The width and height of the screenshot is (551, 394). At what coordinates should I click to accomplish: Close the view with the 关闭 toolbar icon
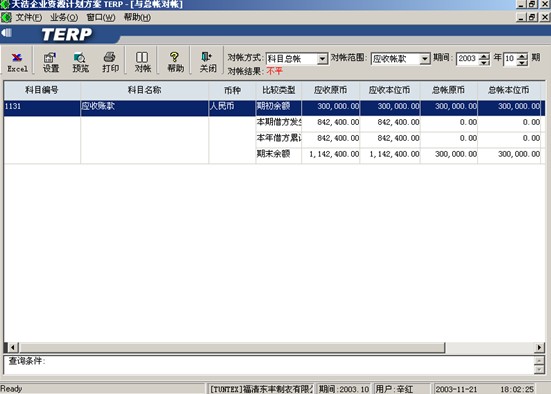(x=208, y=62)
